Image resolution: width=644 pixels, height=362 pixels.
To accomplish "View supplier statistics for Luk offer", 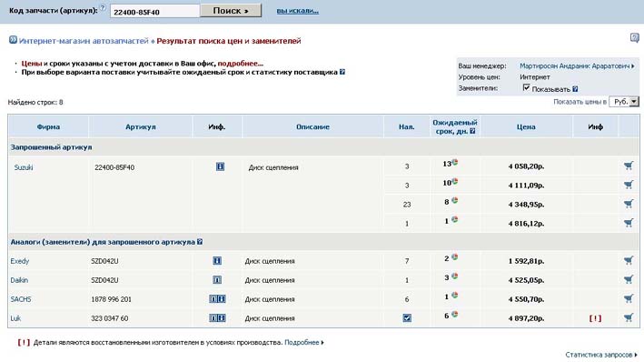I will tap(455, 315).
